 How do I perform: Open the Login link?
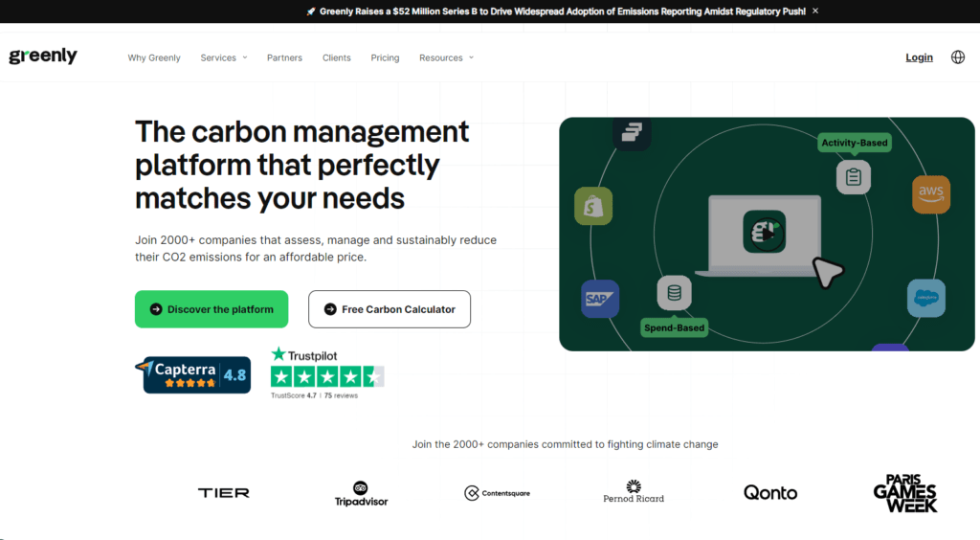tap(919, 57)
